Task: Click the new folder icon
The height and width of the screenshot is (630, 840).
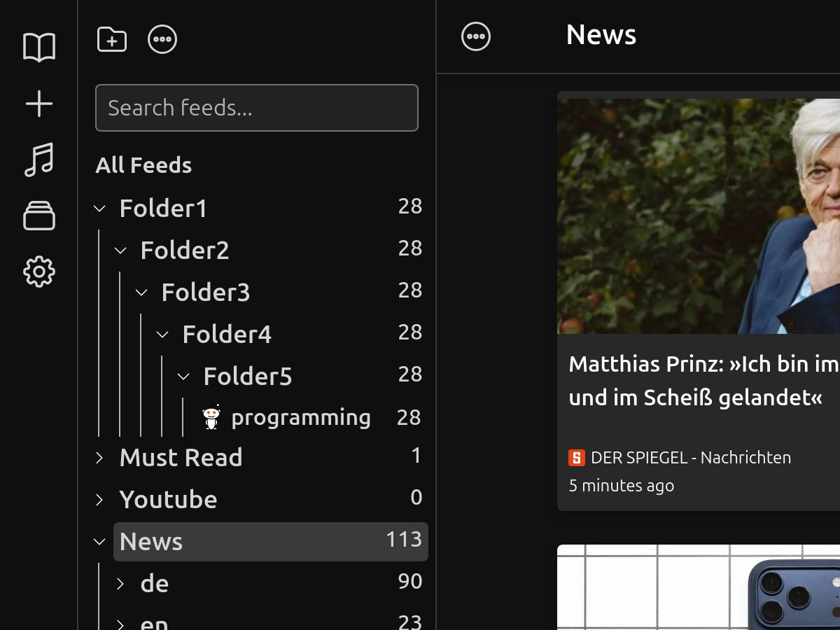Action: point(112,39)
